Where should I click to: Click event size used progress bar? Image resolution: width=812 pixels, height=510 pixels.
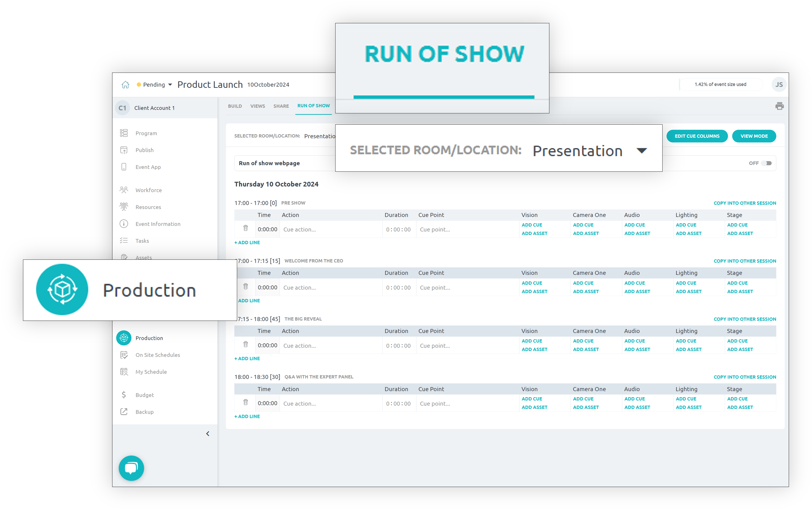tap(721, 84)
